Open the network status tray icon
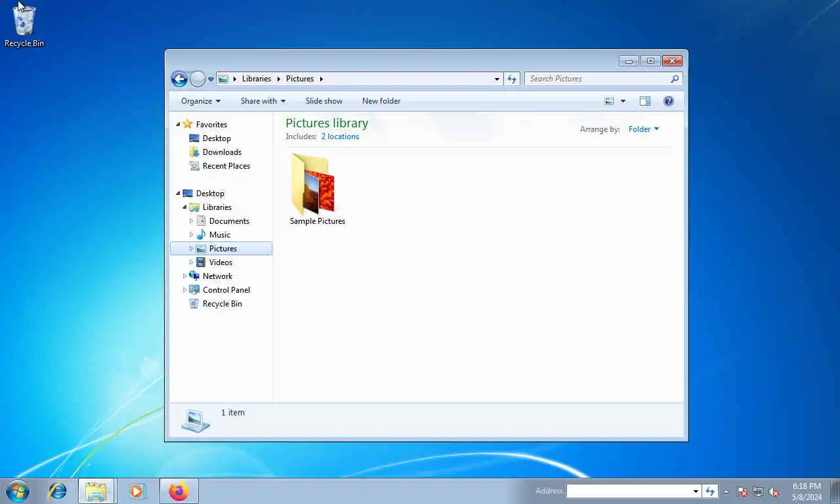This screenshot has width=840, height=504. (x=758, y=492)
